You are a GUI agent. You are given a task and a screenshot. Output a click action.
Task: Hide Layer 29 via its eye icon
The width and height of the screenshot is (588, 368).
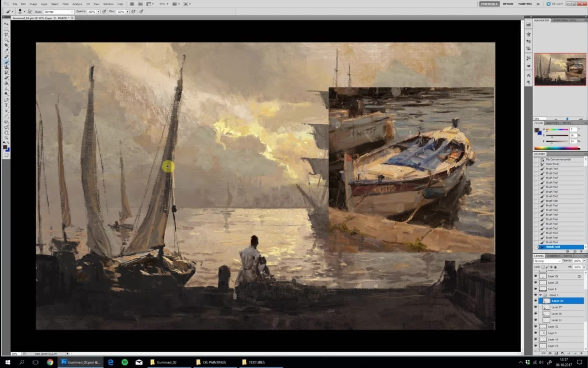pos(536,276)
